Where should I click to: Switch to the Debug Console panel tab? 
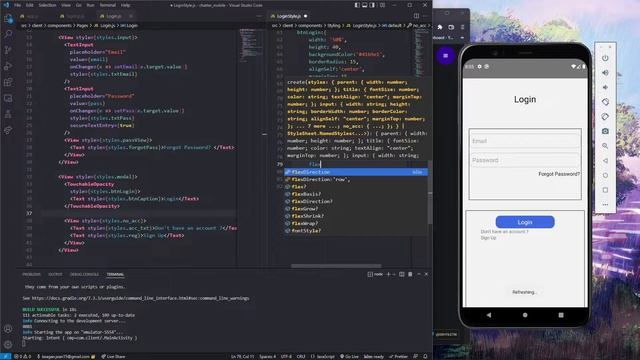click(x=84, y=274)
